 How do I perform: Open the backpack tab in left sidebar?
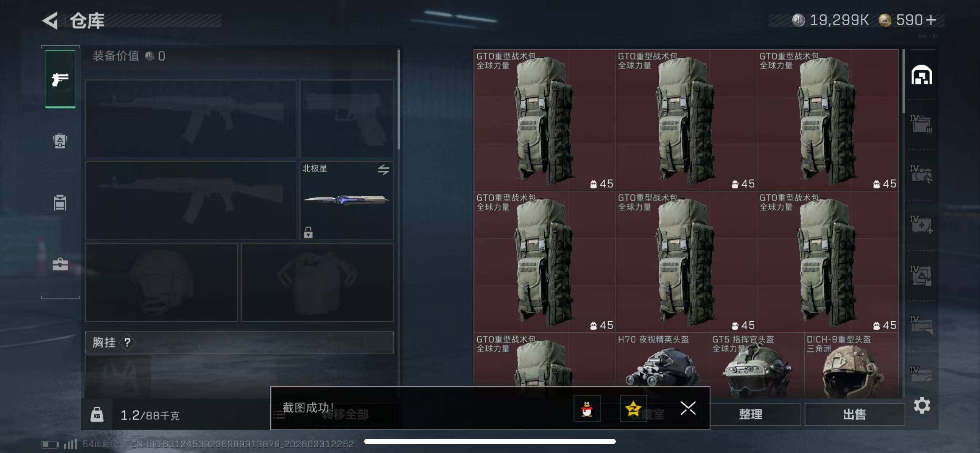60,141
